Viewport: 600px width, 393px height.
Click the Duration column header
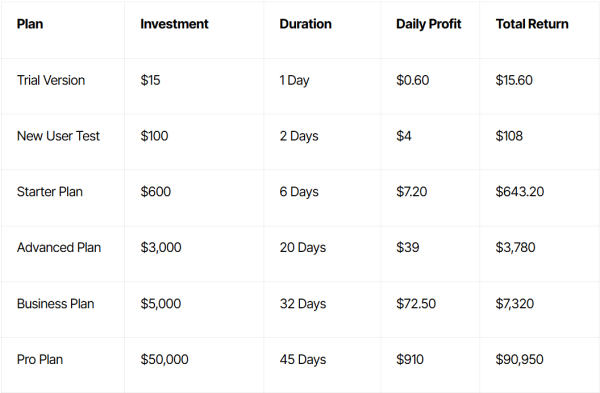tap(305, 24)
